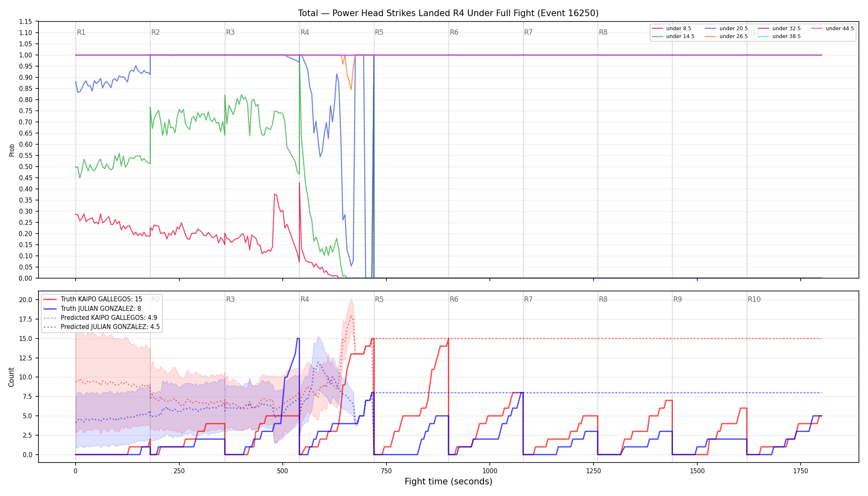Click the R7 round label in the Prob chart

tap(528, 32)
